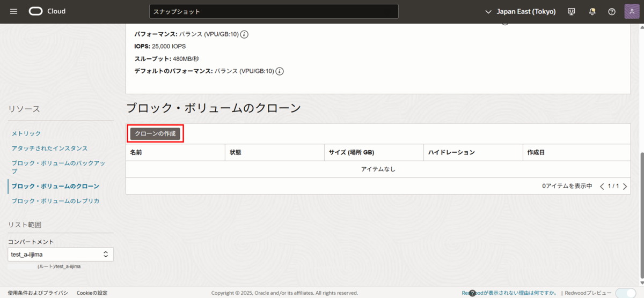Sort by 状態 column header

click(x=275, y=153)
